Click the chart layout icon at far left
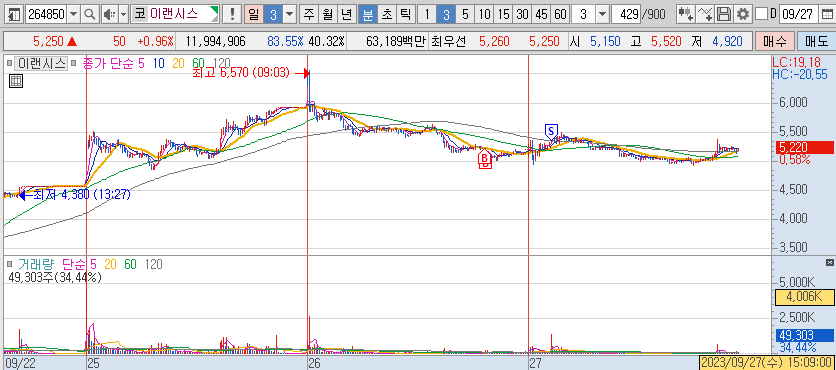Screen dimensions: 836x370 [x=15, y=14]
